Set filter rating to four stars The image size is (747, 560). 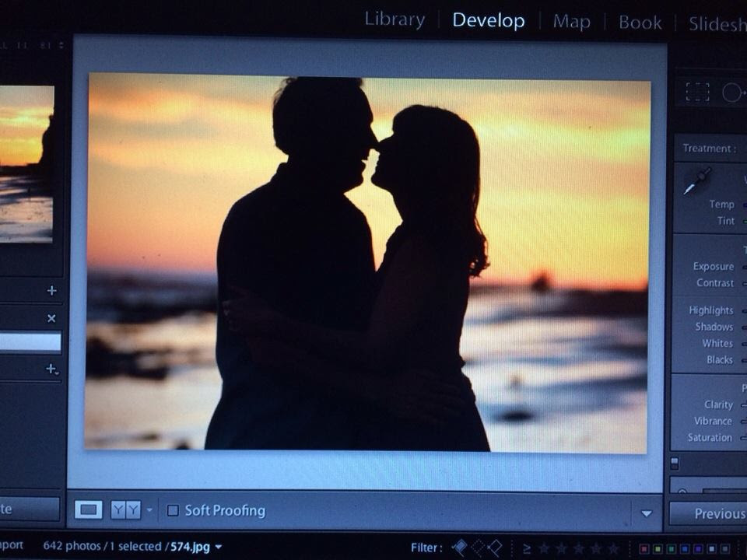coord(596,548)
